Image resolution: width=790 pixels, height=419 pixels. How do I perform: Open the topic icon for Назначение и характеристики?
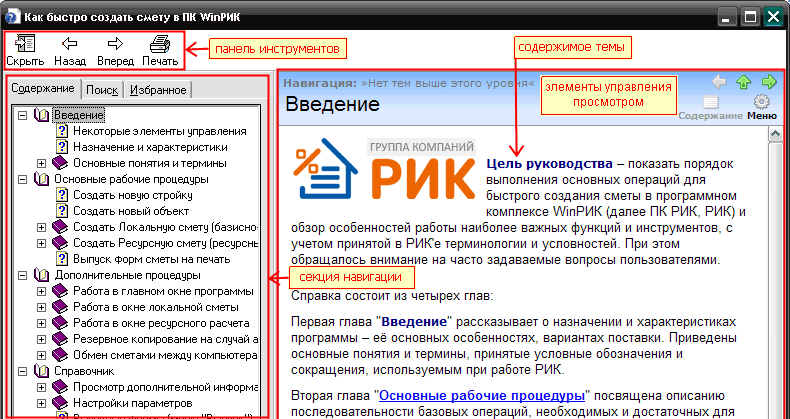point(62,147)
